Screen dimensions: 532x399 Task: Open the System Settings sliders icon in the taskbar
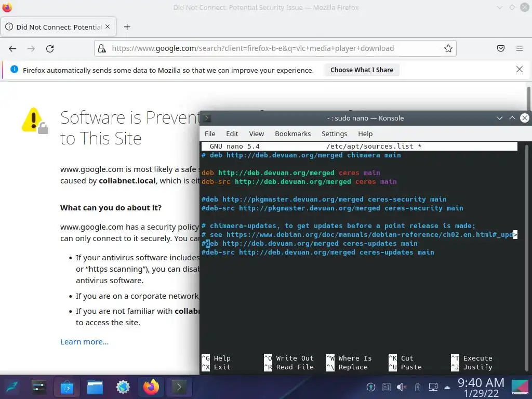pos(38,387)
